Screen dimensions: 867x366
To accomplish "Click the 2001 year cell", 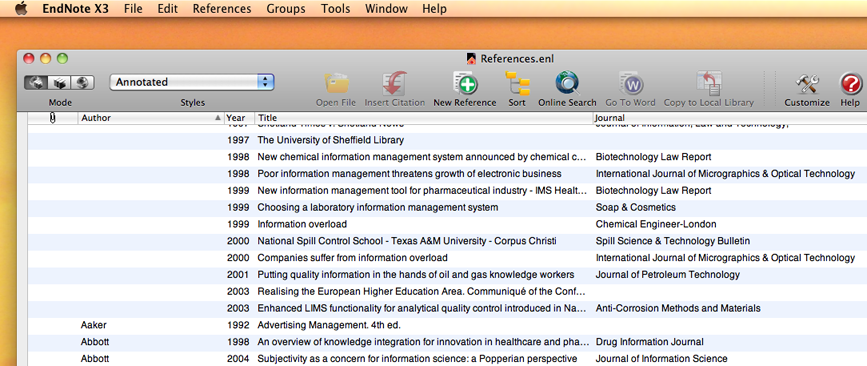I will 238,274.
